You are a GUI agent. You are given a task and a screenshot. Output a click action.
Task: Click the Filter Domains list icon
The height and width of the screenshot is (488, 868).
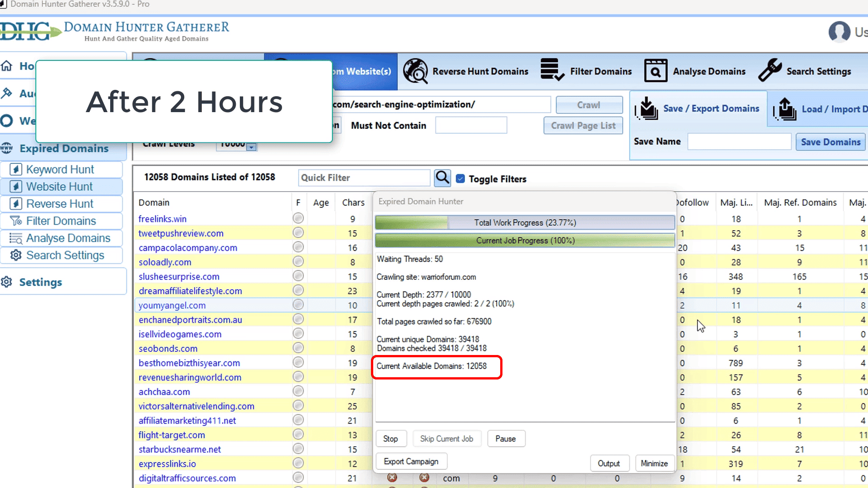pos(552,70)
